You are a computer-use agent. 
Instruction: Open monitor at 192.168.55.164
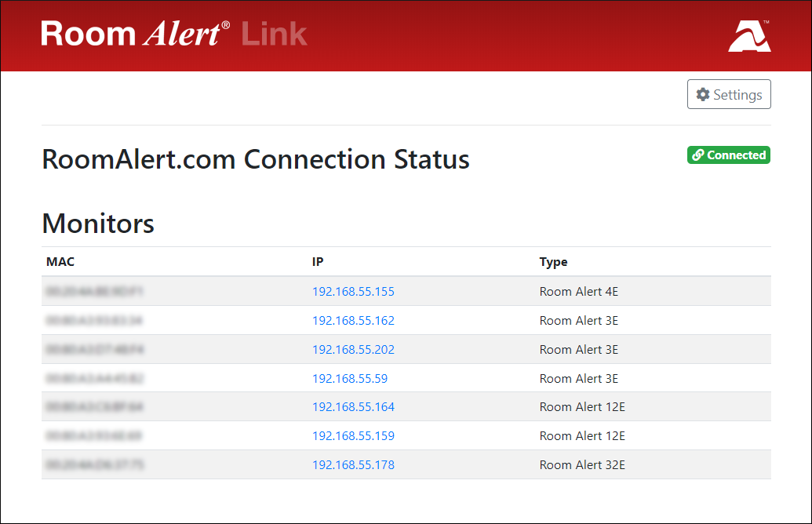pyautogui.click(x=354, y=407)
